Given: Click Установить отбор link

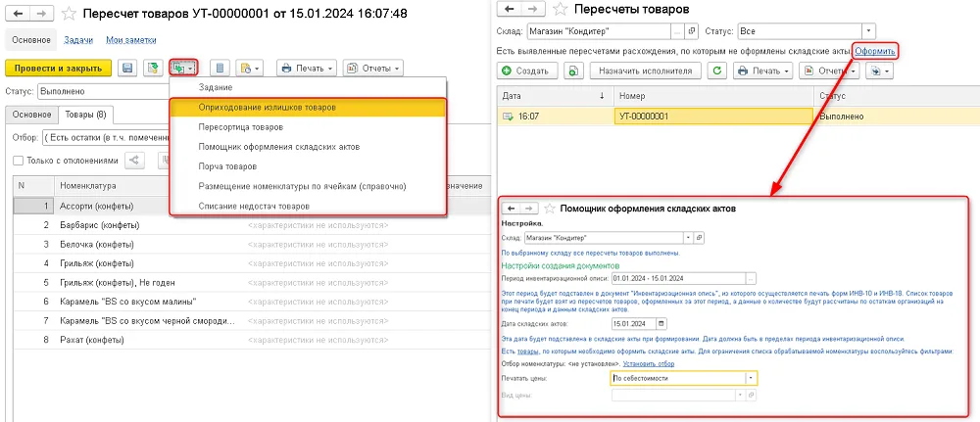Looking at the screenshot, I should [648, 363].
